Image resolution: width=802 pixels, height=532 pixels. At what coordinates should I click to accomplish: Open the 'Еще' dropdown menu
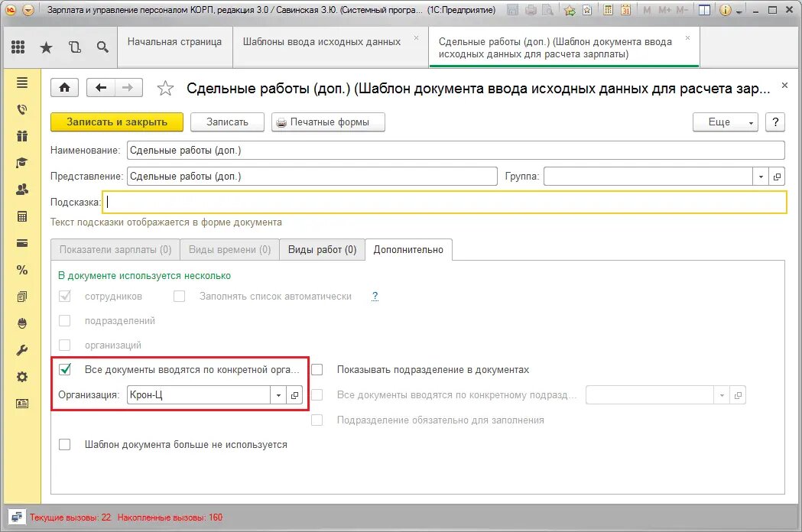click(x=726, y=122)
